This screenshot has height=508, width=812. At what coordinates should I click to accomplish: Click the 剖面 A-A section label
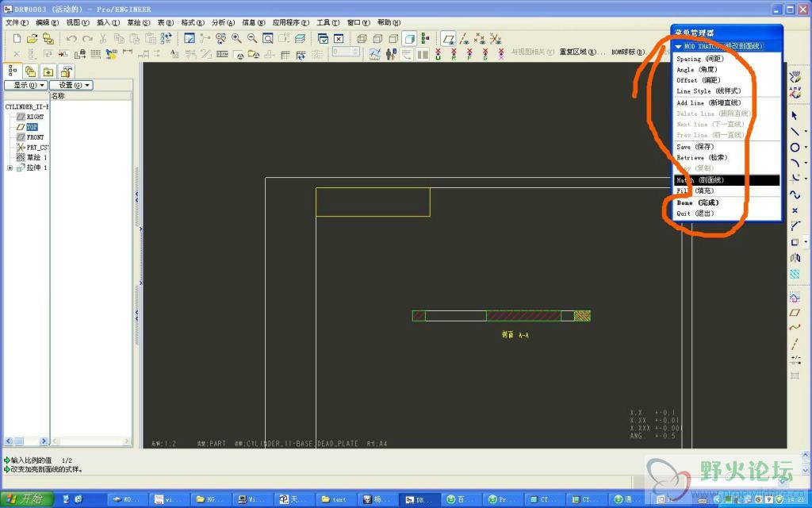(515, 336)
